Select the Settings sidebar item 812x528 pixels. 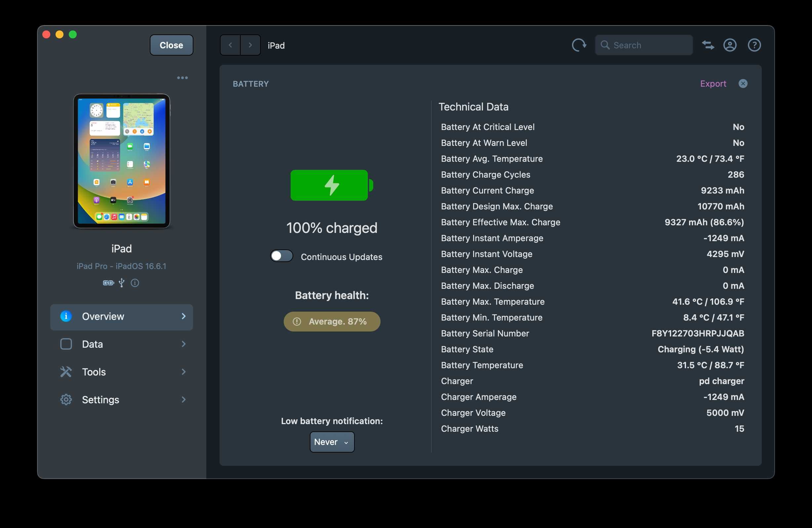pos(121,399)
